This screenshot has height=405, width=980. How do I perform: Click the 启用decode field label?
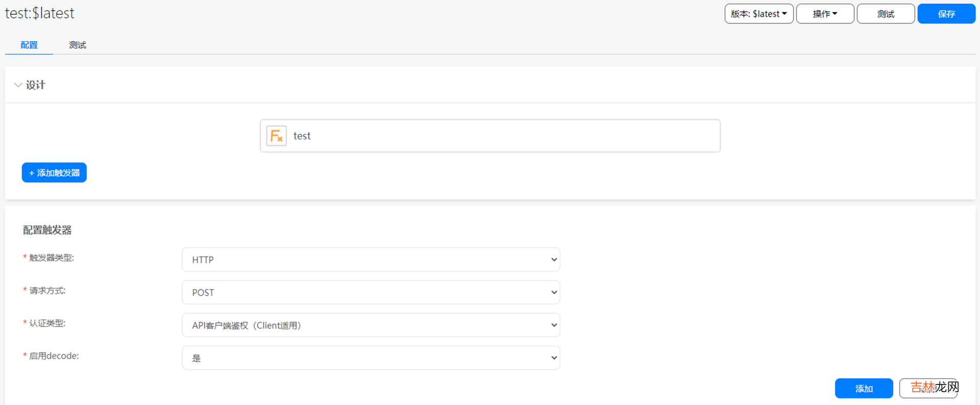(54, 356)
